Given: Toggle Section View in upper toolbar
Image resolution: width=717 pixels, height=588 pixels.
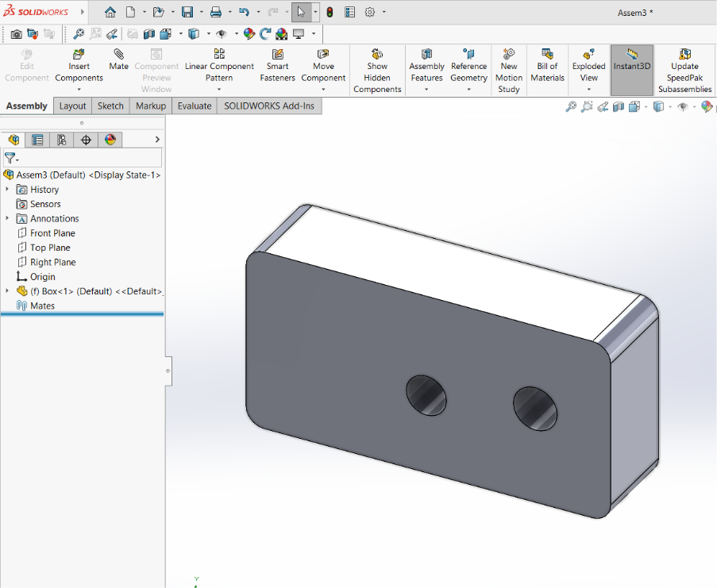Looking at the screenshot, I should pos(149,34).
